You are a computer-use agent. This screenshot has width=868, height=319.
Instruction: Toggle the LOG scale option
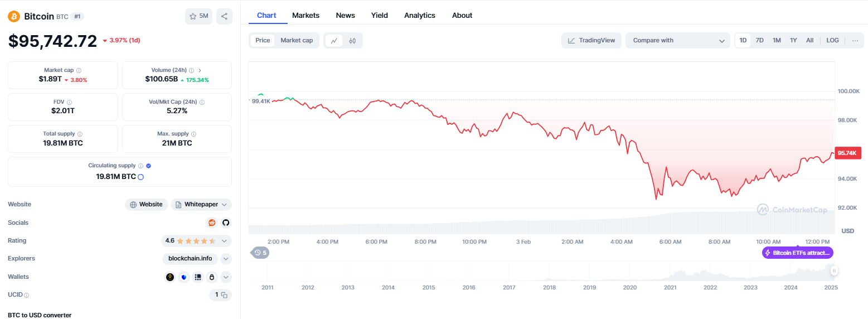click(832, 40)
